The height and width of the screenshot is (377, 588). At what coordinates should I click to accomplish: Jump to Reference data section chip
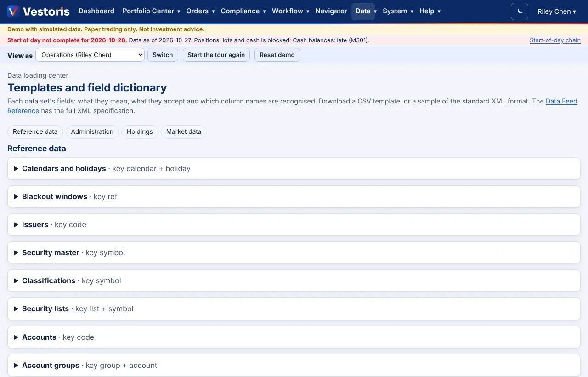point(35,131)
